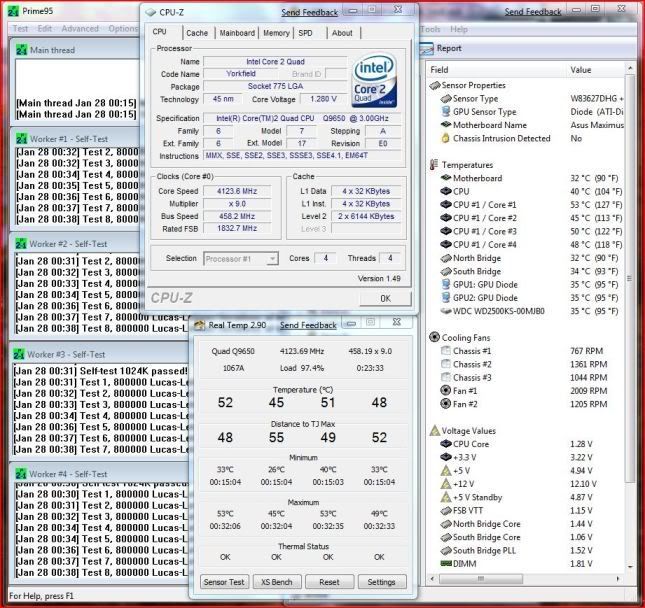The width and height of the screenshot is (645, 608).
Task: Click the Sensor Properties icon
Action: [x=435, y=85]
